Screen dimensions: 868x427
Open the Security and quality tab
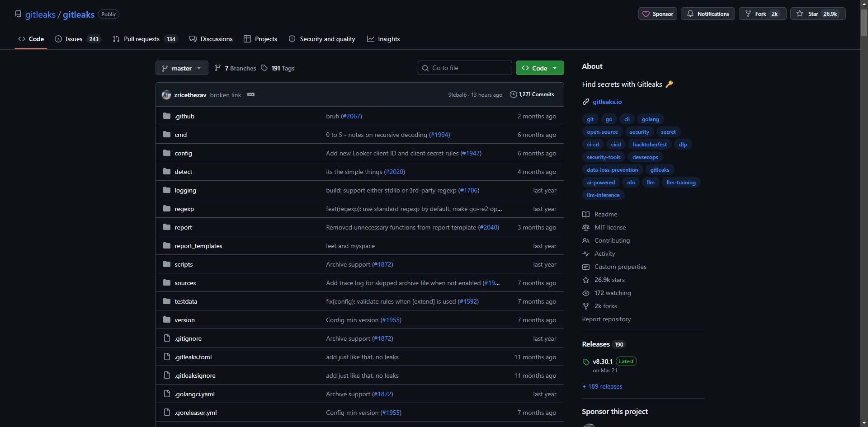(322, 39)
